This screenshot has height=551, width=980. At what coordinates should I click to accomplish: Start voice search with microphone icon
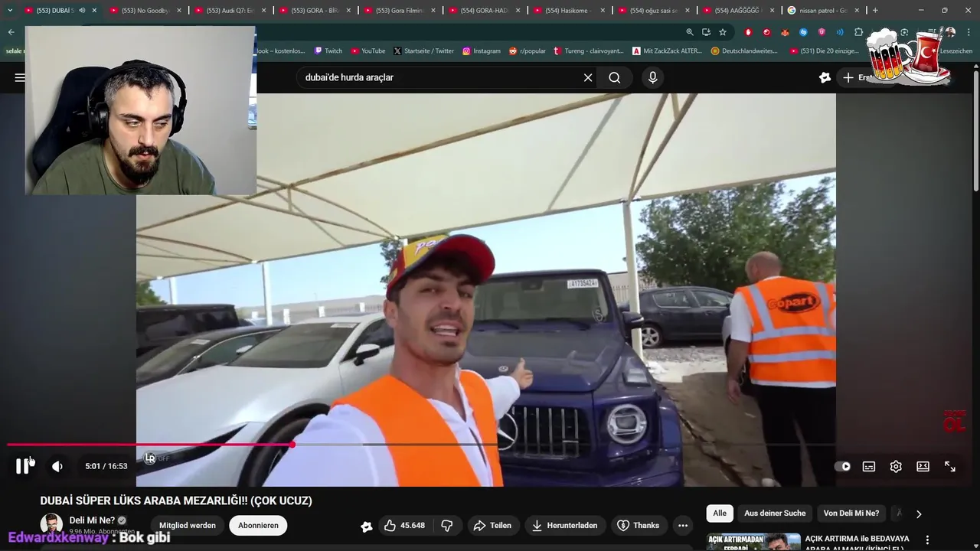coord(652,77)
